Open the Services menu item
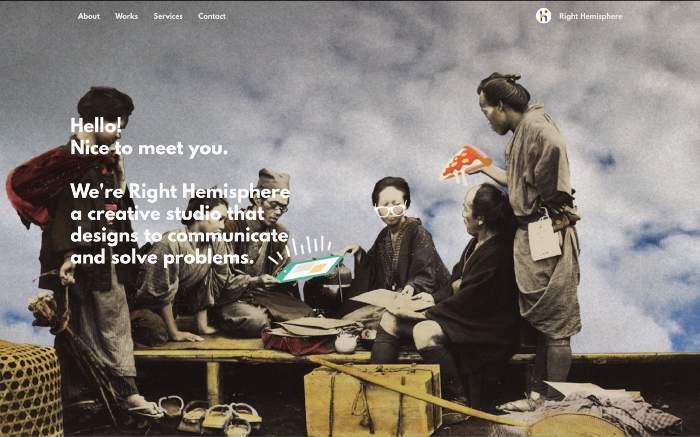Screen dimensions: 700x437 (168, 16)
